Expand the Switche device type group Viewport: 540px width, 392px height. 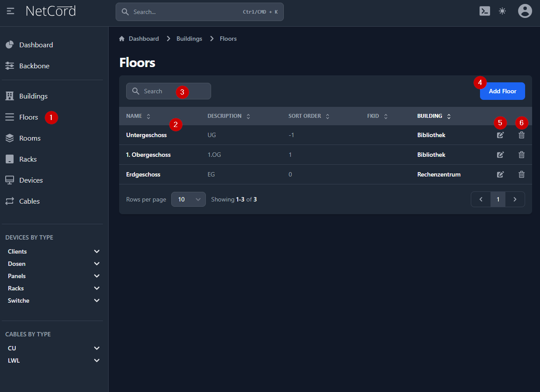(x=97, y=300)
